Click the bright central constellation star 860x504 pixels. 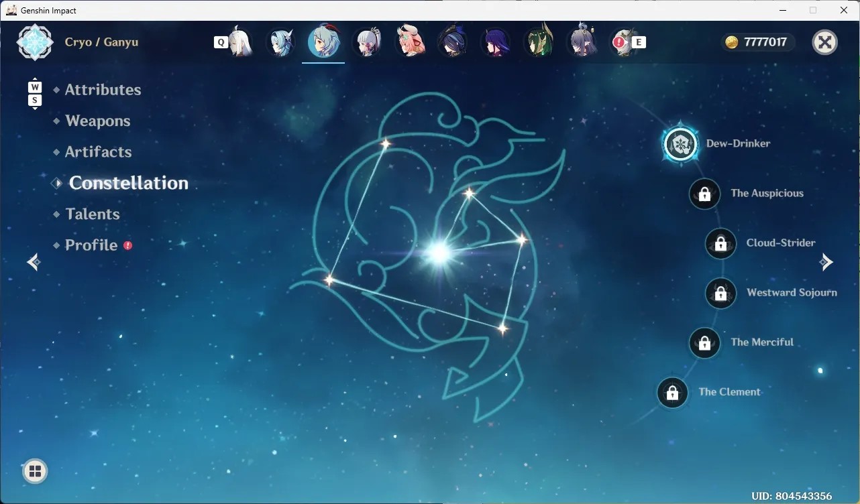pyautogui.click(x=439, y=253)
